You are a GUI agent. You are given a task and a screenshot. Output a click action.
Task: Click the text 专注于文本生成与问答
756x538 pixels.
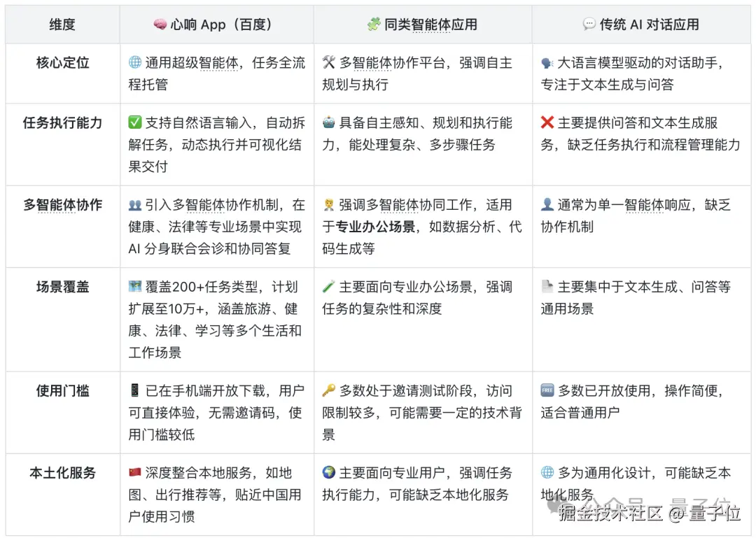coord(607,85)
